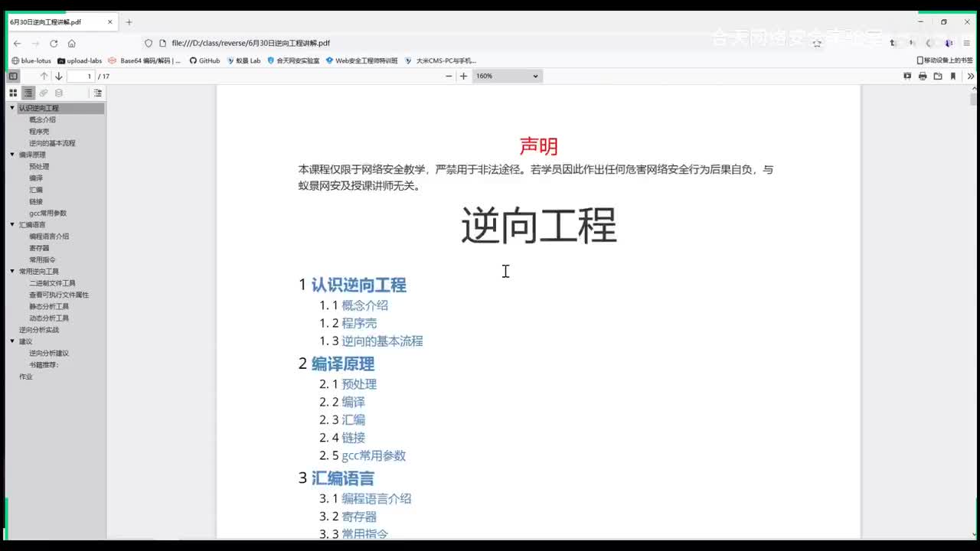Show document outline in sidebar
The image size is (980, 551).
click(28, 93)
